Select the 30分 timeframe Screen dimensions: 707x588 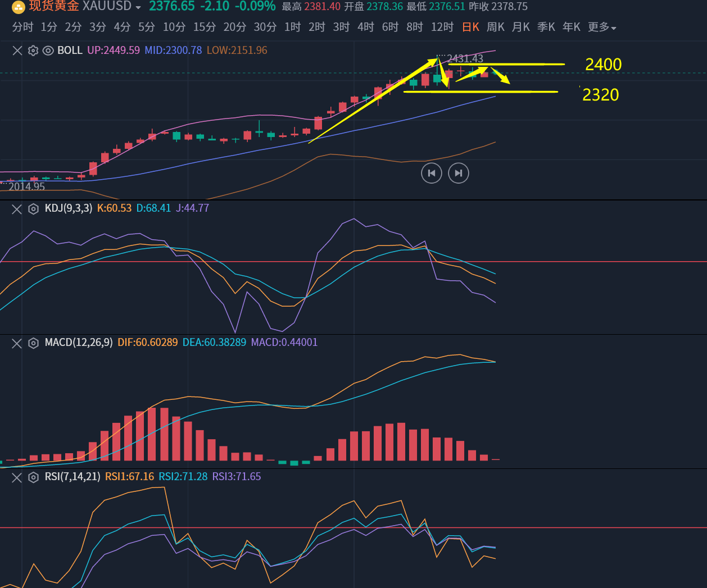pos(265,27)
